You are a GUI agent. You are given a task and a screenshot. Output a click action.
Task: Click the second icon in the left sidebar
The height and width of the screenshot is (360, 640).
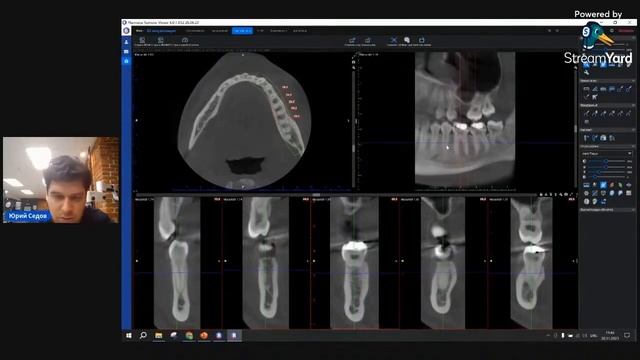127,52
